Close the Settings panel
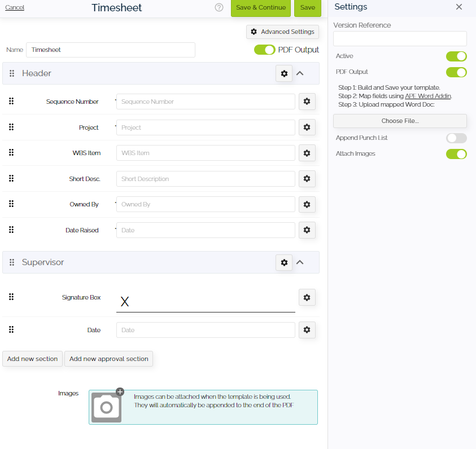The width and height of the screenshot is (476, 449). pyautogui.click(x=459, y=7)
